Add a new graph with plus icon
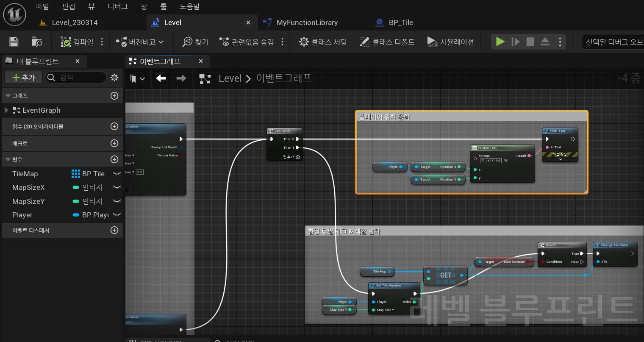 [x=114, y=96]
